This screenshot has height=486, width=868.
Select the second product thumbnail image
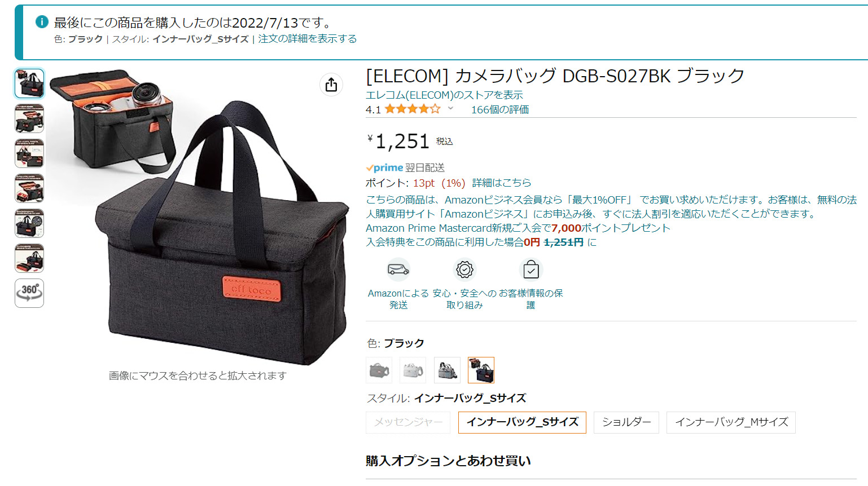tap(29, 118)
